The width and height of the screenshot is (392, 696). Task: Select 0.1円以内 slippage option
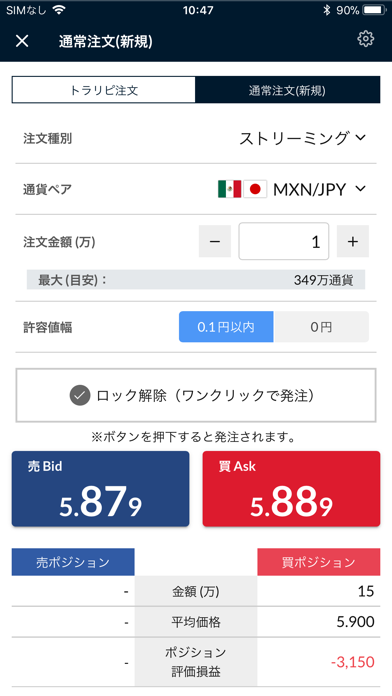(226, 327)
